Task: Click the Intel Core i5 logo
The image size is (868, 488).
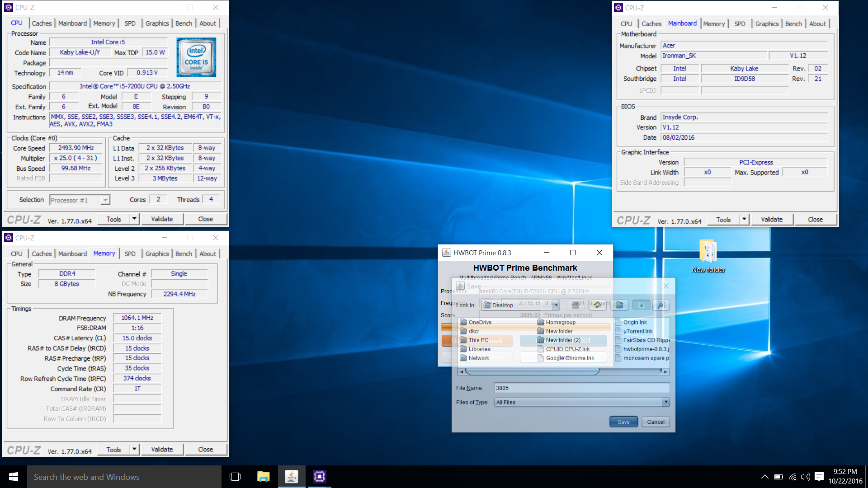Action: pos(196,57)
